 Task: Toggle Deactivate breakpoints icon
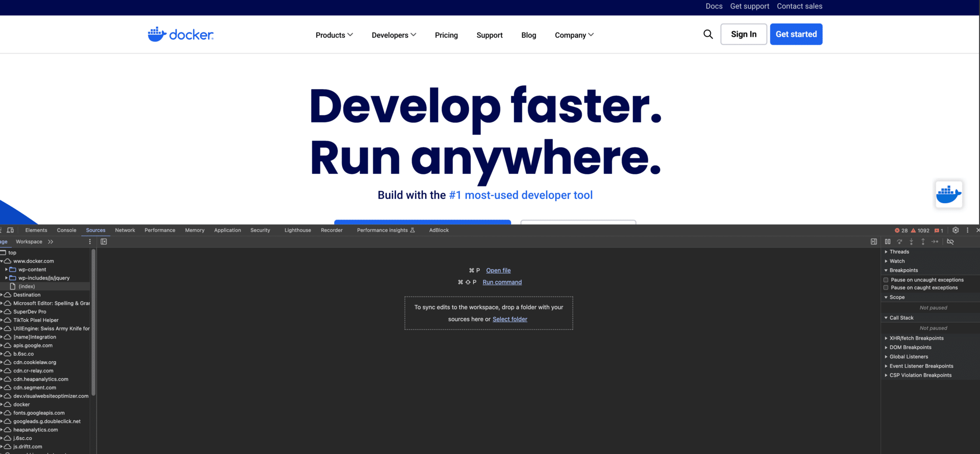coord(950,242)
